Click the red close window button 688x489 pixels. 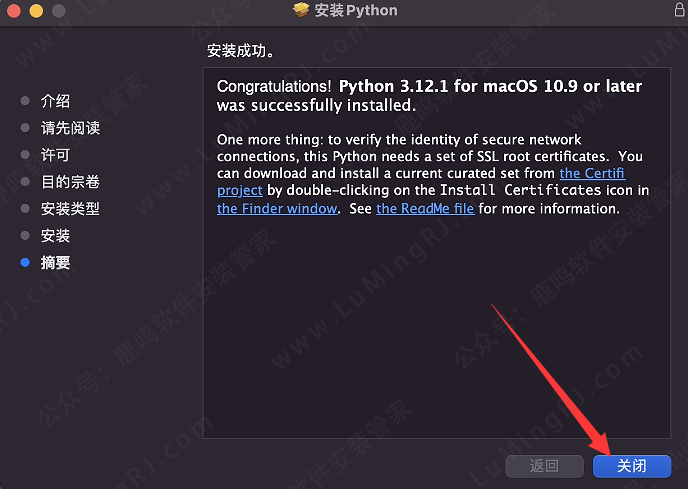[14, 11]
